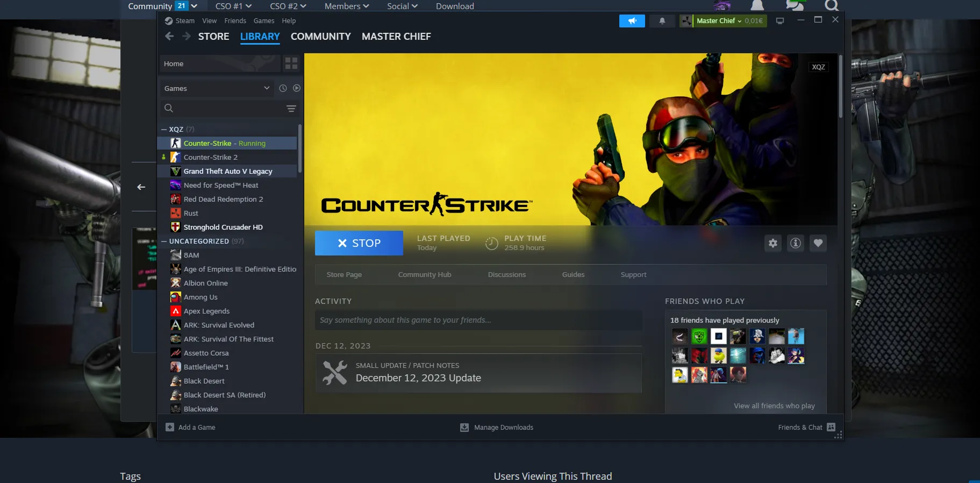Image resolution: width=980 pixels, height=483 pixels.
Task: Click the Master Chief account avatar
Action: tap(686, 21)
